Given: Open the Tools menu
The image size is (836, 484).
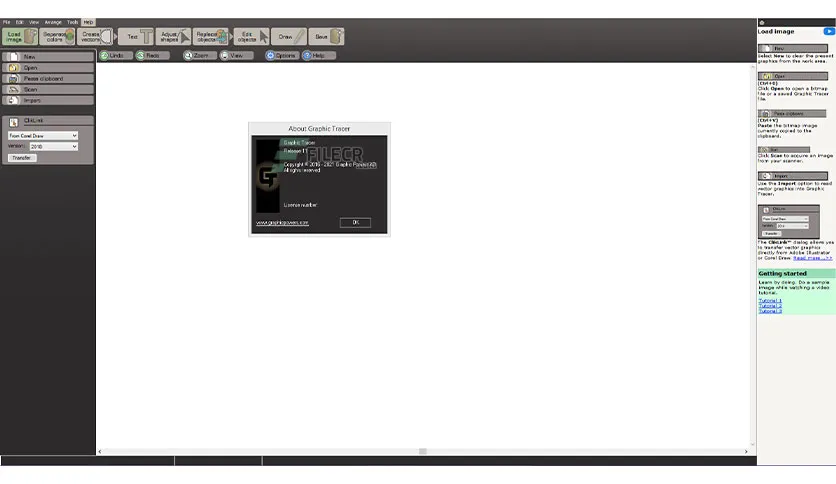Looking at the screenshot, I should (73, 22).
